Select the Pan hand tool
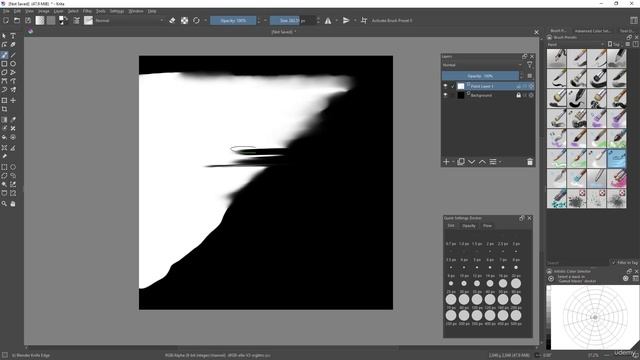This screenshot has width=640, height=360. [x=13, y=203]
